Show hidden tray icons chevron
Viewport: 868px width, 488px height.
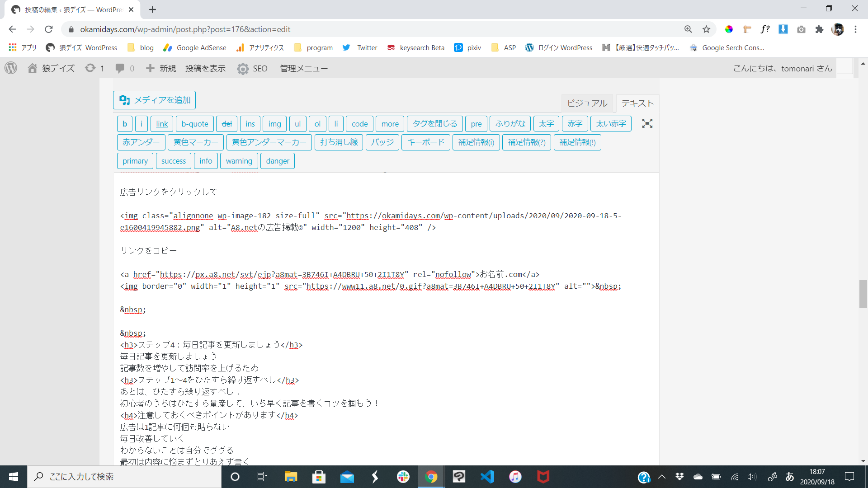pos(661,477)
